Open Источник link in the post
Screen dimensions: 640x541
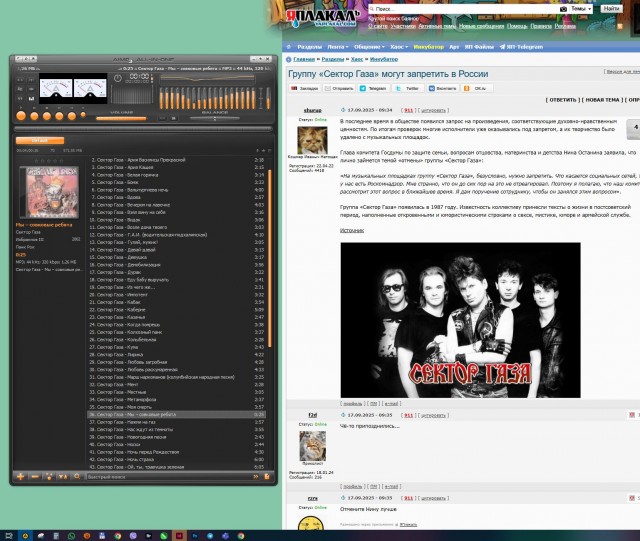[x=352, y=231]
